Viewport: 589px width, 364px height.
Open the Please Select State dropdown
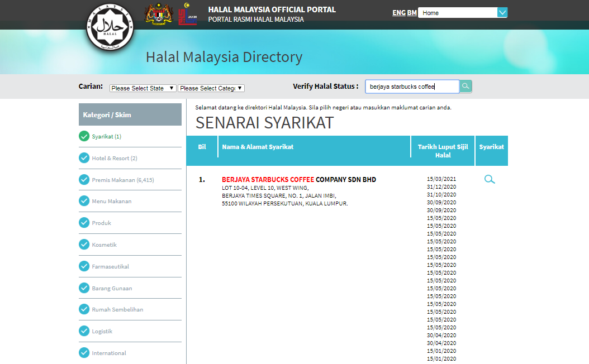pos(142,88)
